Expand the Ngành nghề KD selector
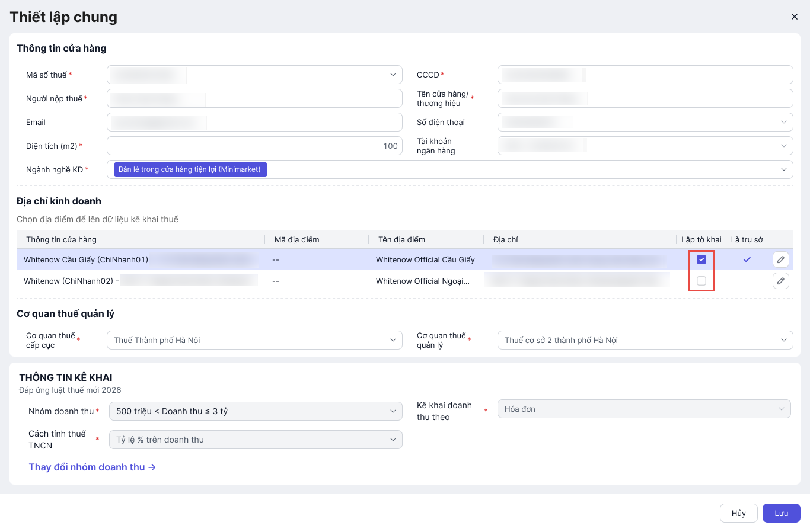Viewport: 810px width, 532px height. [783, 169]
